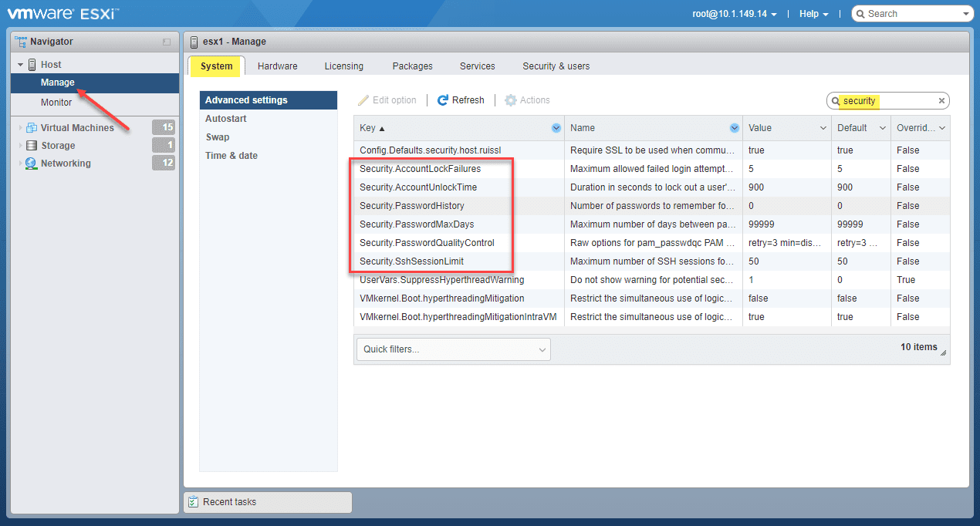
Task: Select the VMkernel.Boot.hyperthreadingMitigationIntraVM row
Action: point(651,317)
